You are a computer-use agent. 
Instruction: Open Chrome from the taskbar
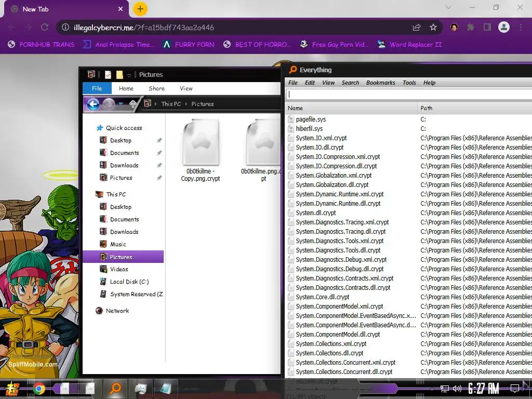(38, 389)
